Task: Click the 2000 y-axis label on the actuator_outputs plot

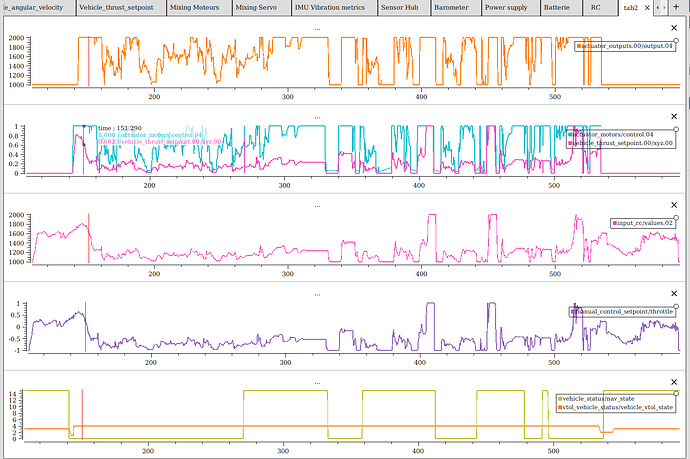Action: [x=16, y=38]
